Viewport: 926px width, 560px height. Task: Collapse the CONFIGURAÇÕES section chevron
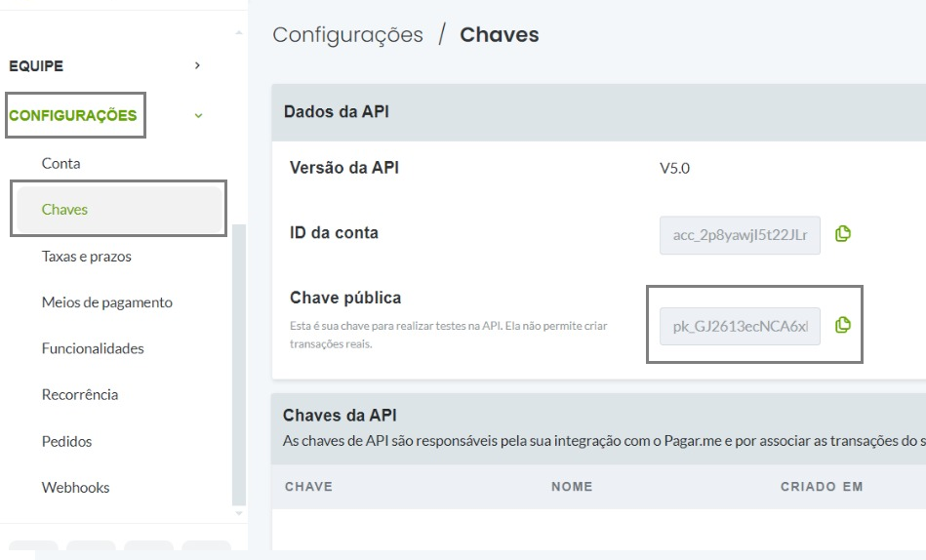(x=198, y=116)
